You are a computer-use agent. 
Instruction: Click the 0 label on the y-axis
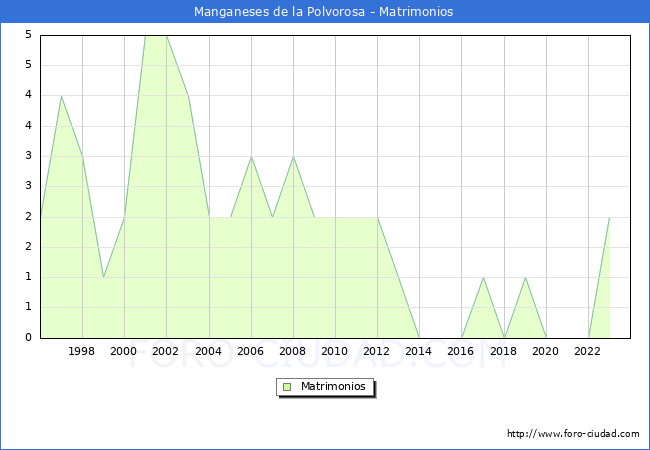click(30, 338)
